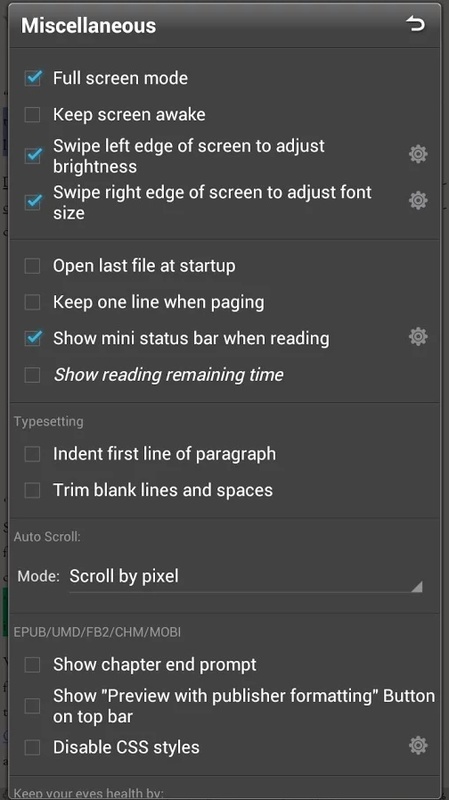
Task: Check Show Preview with publisher formatting Button
Action: 33,706
